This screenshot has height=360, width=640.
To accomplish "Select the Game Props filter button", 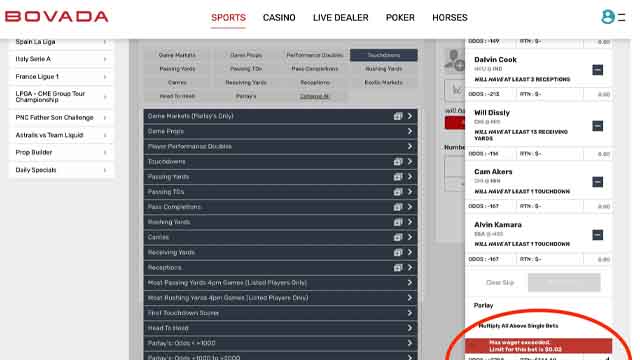I will click(x=246, y=55).
